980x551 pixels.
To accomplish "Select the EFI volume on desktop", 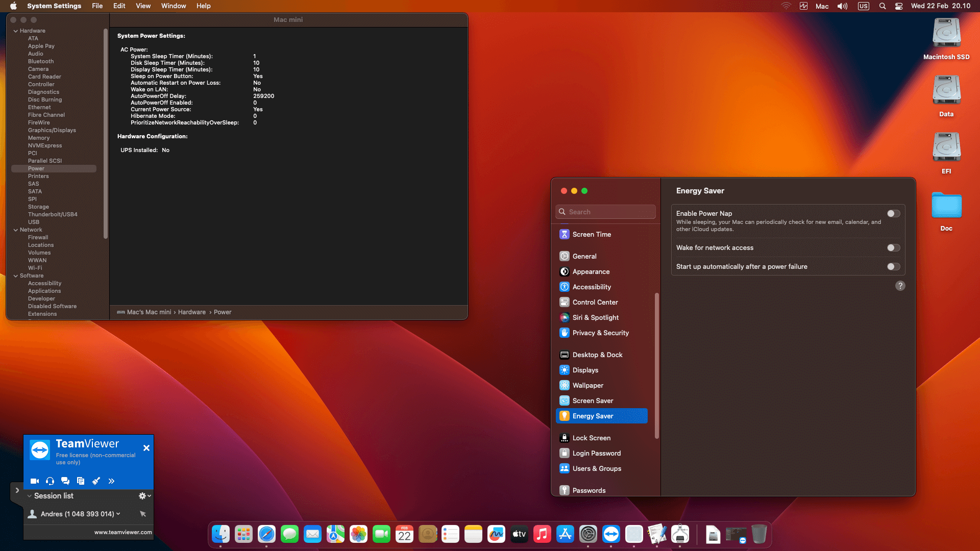I will pos(946,153).
